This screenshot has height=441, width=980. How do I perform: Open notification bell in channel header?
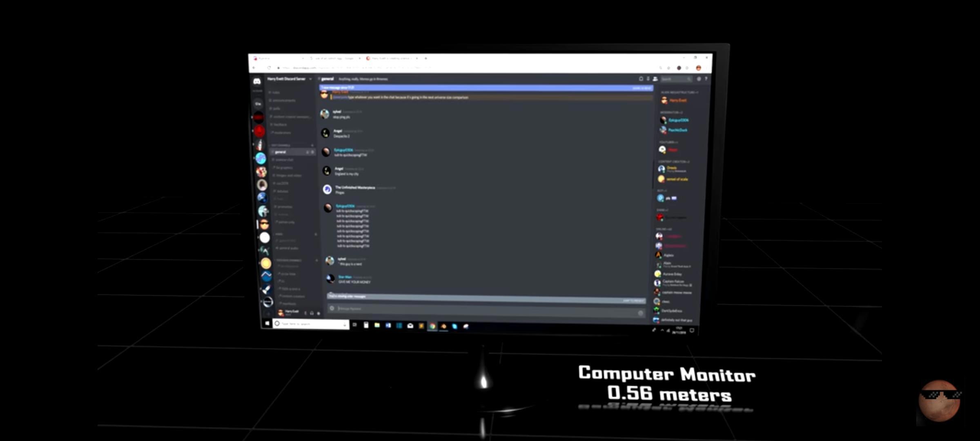click(x=641, y=79)
